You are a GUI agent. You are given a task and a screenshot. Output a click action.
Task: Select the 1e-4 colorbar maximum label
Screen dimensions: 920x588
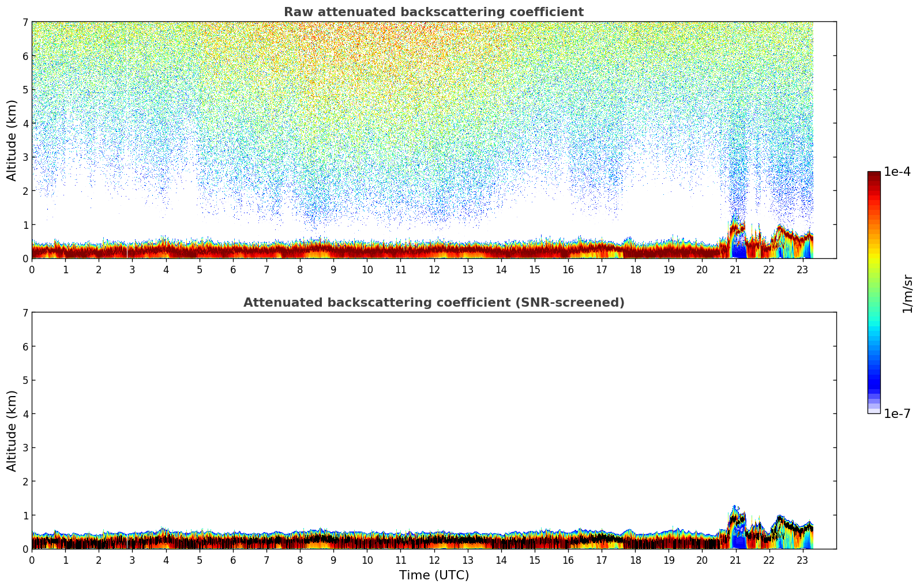[x=897, y=172]
